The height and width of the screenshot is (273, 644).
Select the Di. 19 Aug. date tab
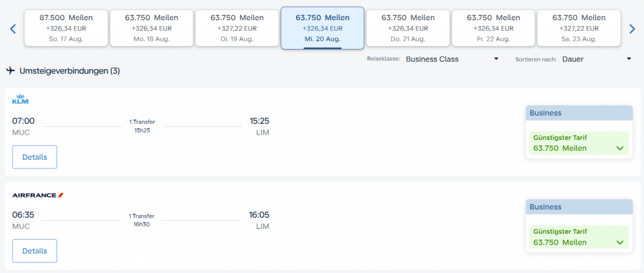236,28
